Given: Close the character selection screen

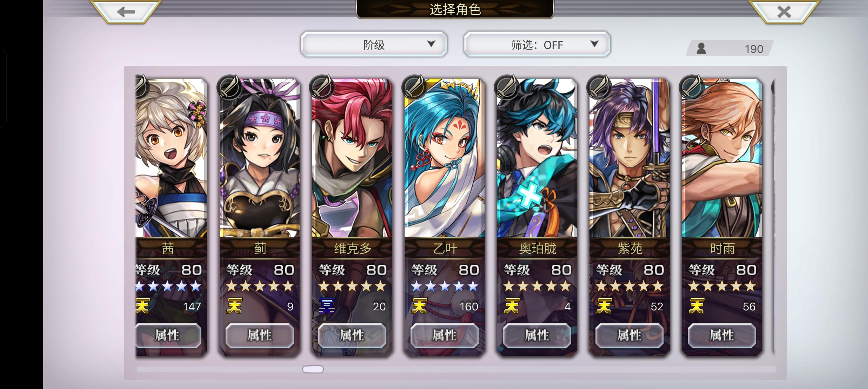Looking at the screenshot, I should [784, 12].
